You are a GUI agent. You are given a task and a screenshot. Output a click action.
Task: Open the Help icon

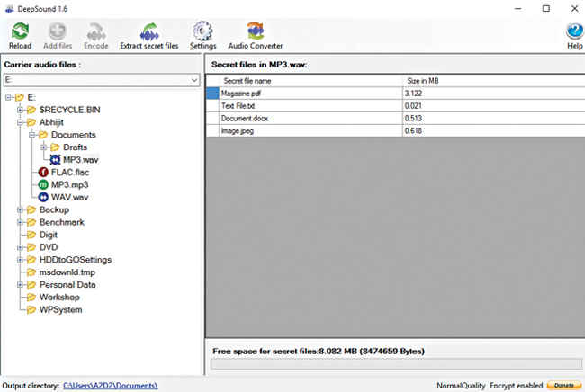point(574,31)
